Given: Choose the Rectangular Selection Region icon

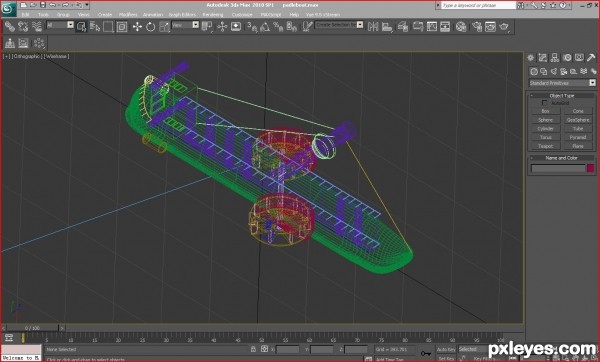Looking at the screenshot, I should pos(108,26).
